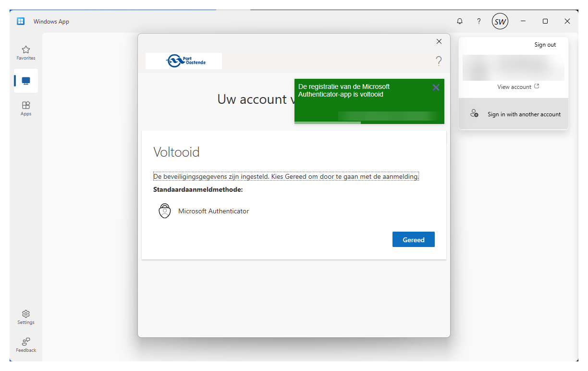
Task: Click the notifications bell icon
Action: click(x=460, y=21)
